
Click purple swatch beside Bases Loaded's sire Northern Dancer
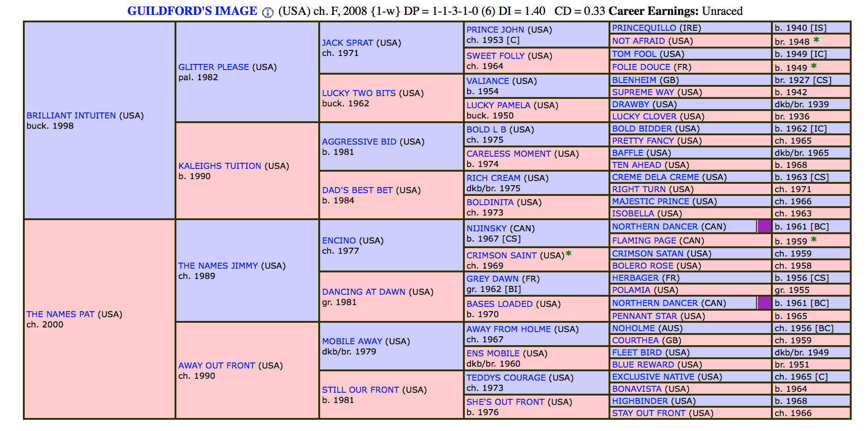[764, 303]
